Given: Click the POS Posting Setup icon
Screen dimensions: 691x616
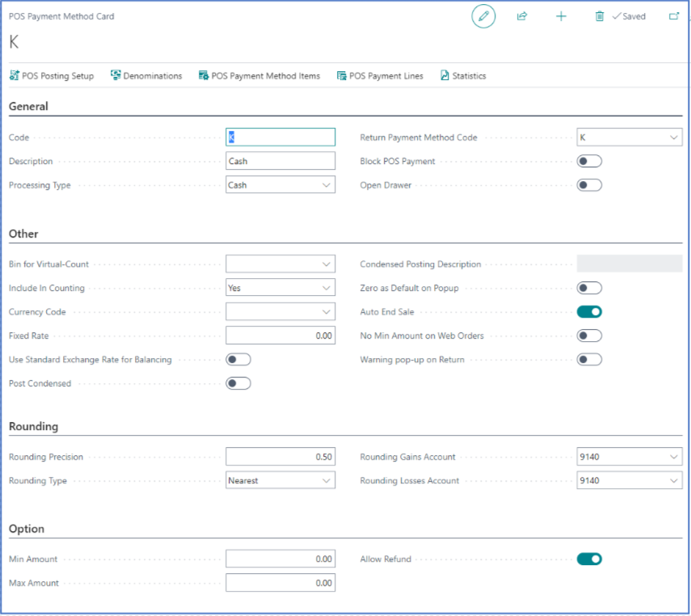Looking at the screenshot, I should point(14,75).
